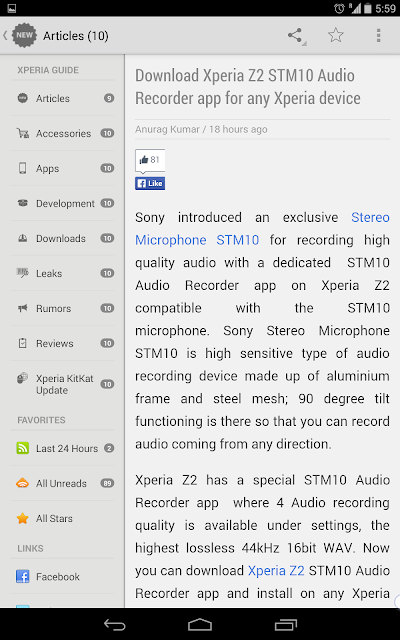This screenshot has height=640, width=400.
Task: Select the Rumors megaphone icon
Action: click(22, 308)
